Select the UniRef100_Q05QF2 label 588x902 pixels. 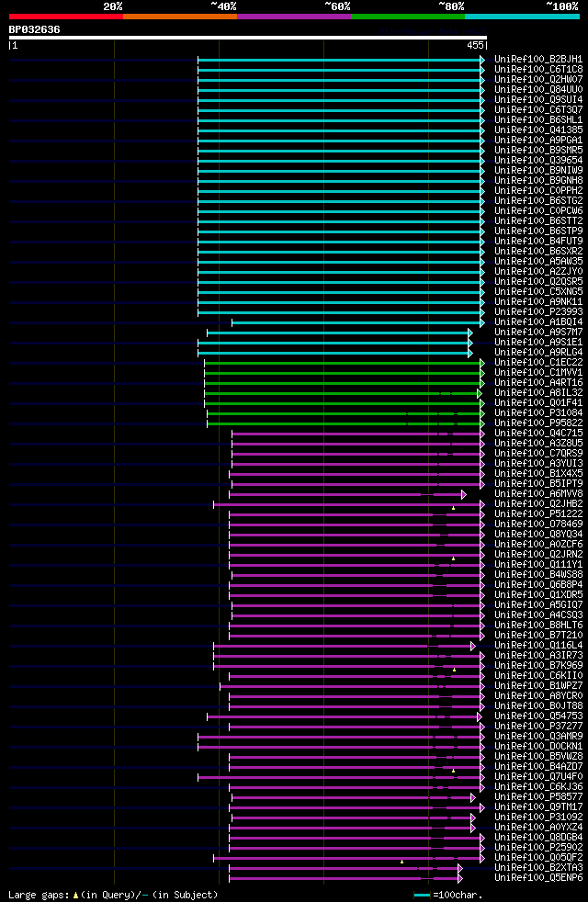538,858
